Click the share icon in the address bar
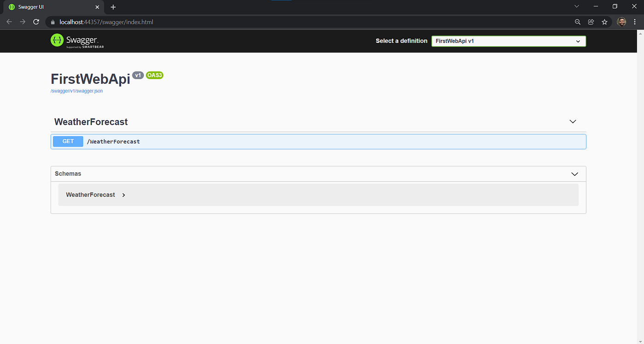This screenshot has width=644, height=344. coord(591,22)
